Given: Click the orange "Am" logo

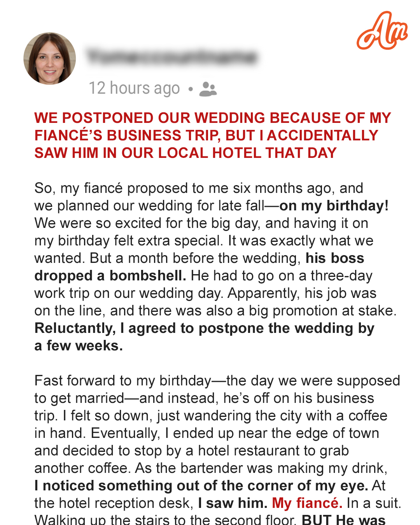Looking at the screenshot, I should click(383, 31).
